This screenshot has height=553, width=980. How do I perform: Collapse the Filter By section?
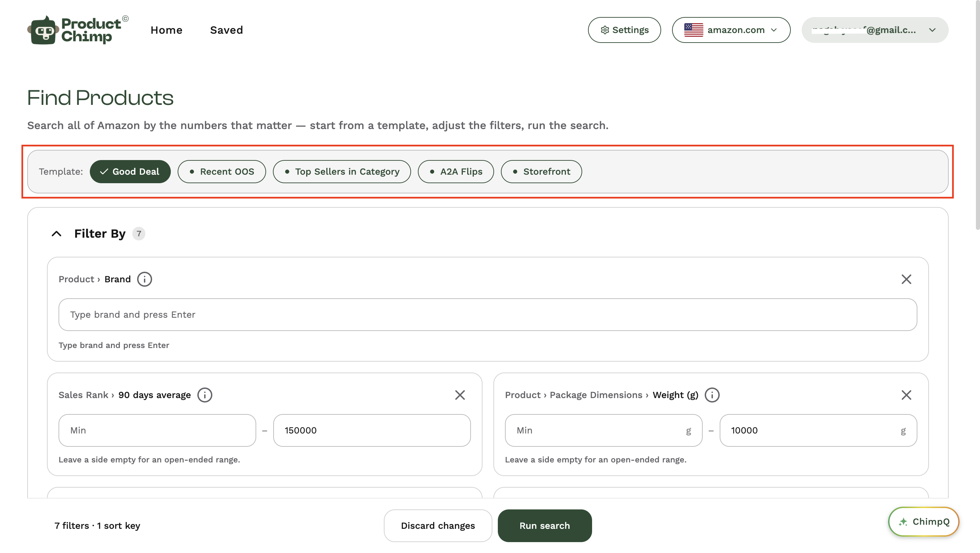[x=56, y=234]
